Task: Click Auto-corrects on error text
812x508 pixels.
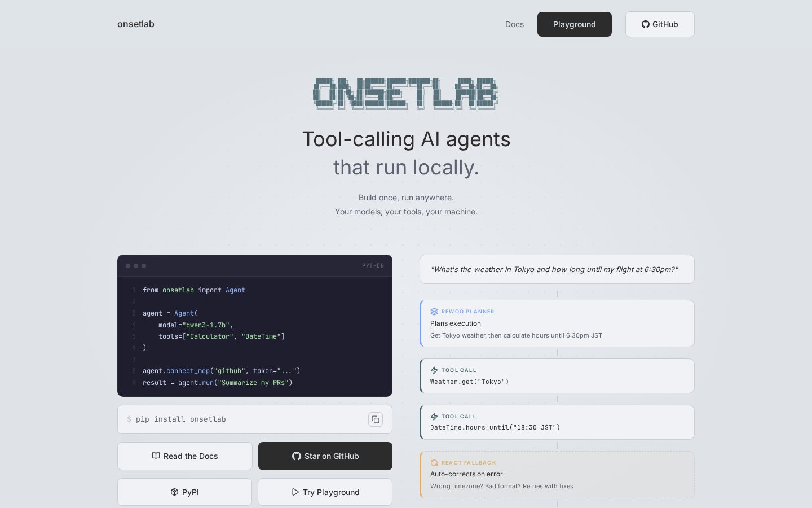Action: click(x=466, y=474)
